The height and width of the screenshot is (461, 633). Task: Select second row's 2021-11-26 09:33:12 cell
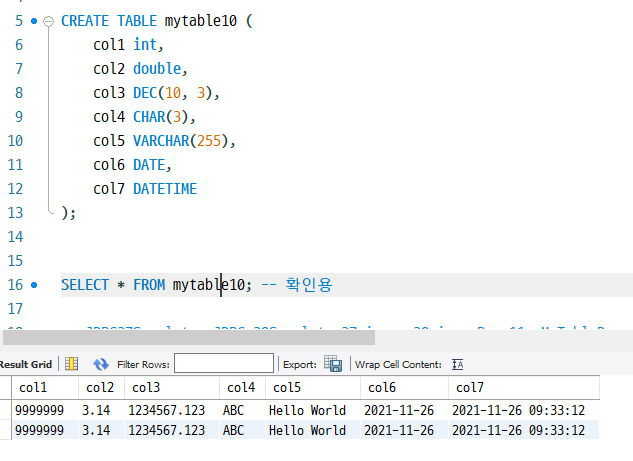click(x=524, y=430)
